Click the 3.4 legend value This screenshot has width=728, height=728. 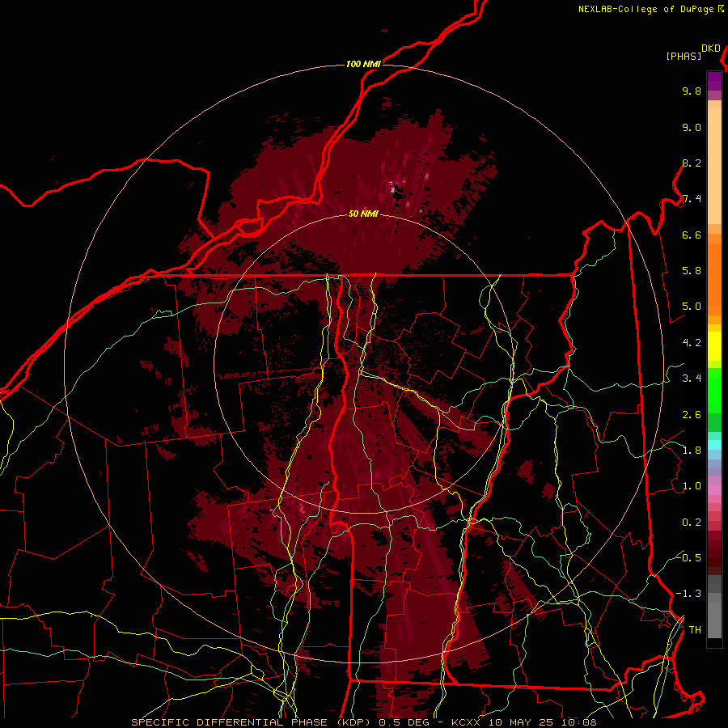[692, 379]
